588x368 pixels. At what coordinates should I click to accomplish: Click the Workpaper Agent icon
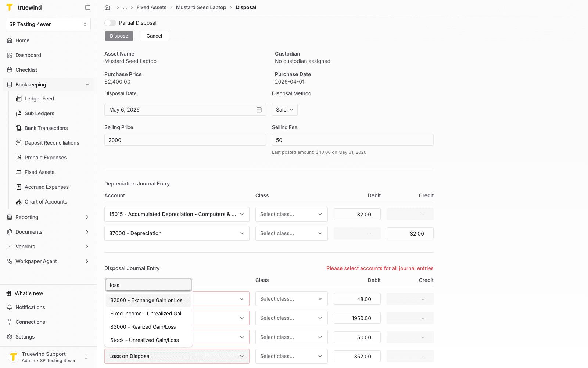10,261
